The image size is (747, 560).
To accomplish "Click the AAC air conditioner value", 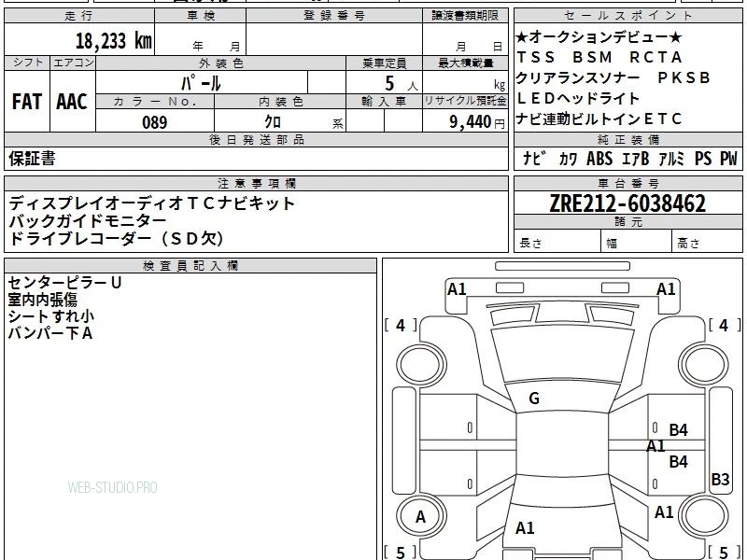I will [x=72, y=102].
